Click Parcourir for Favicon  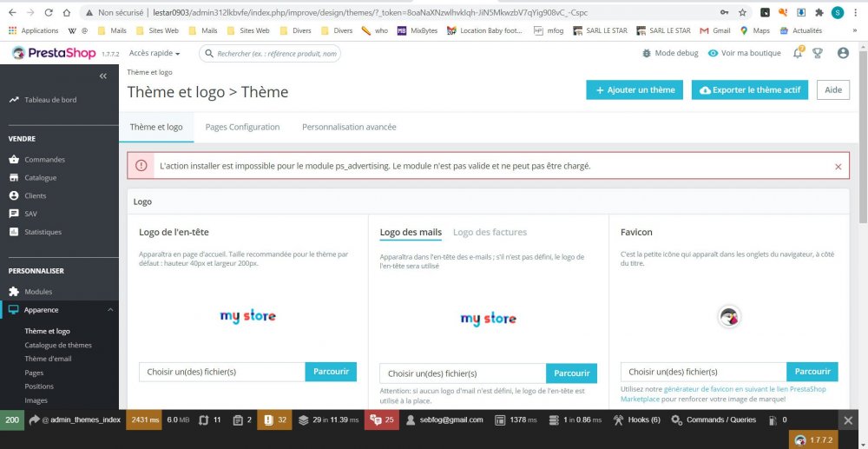(x=812, y=372)
